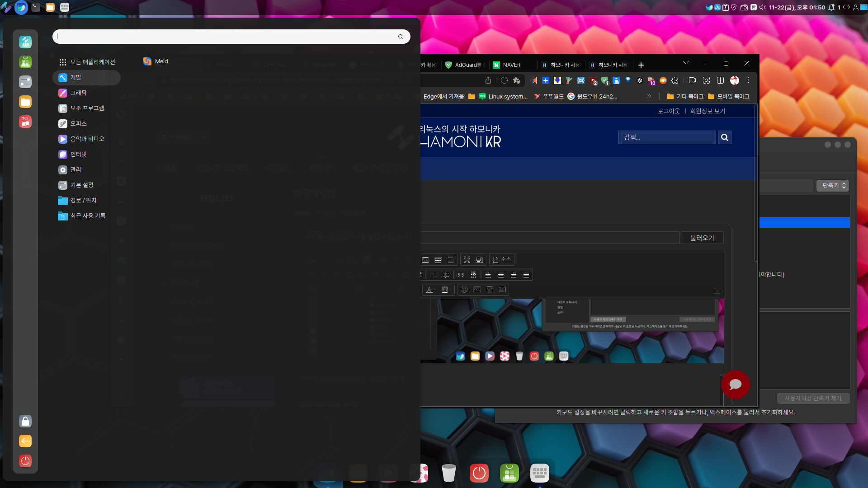This screenshot has height=488, width=868.
Task: Reload the page in the browser
Action: coord(505,80)
